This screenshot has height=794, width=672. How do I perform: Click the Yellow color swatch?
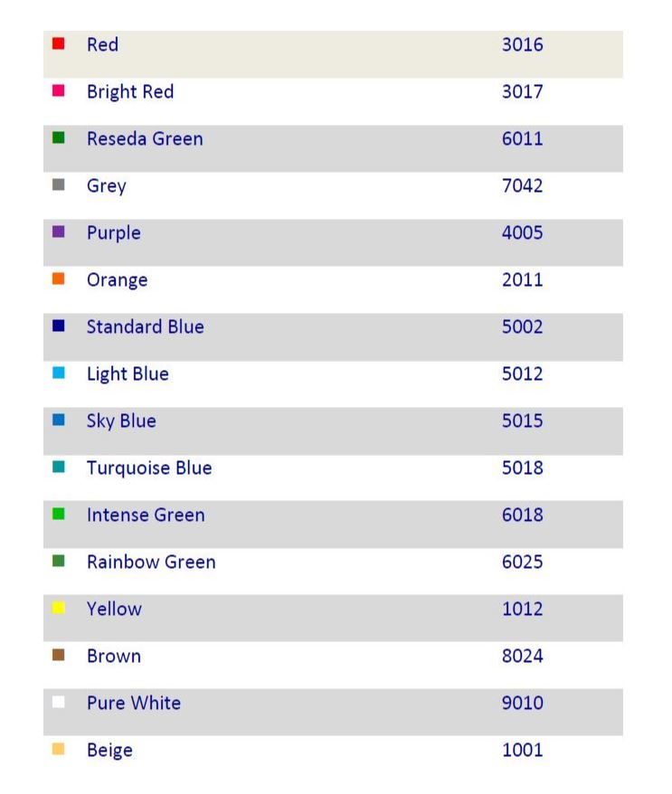[59, 608]
